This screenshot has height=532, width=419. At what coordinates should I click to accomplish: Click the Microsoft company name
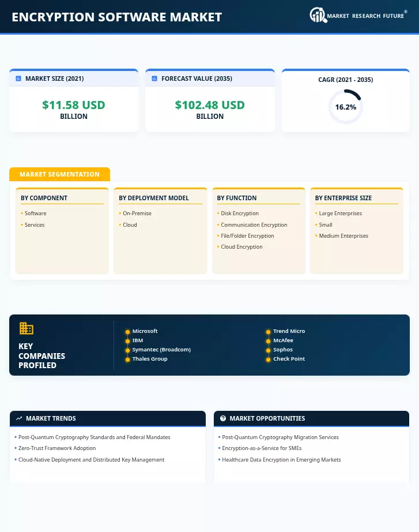click(145, 331)
